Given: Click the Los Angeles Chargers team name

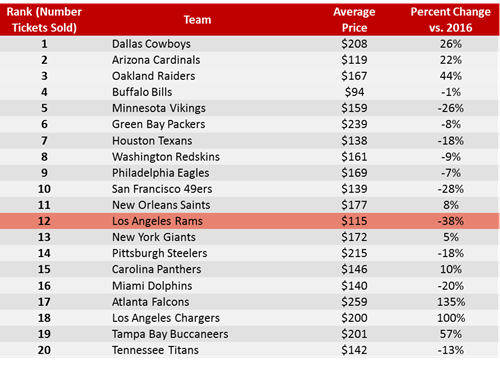Looking at the screenshot, I should 166,318.
